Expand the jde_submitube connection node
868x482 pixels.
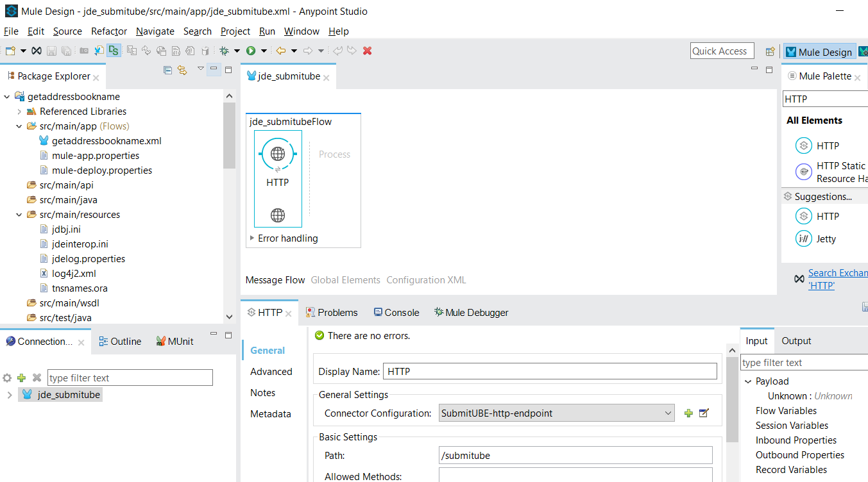coord(9,395)
